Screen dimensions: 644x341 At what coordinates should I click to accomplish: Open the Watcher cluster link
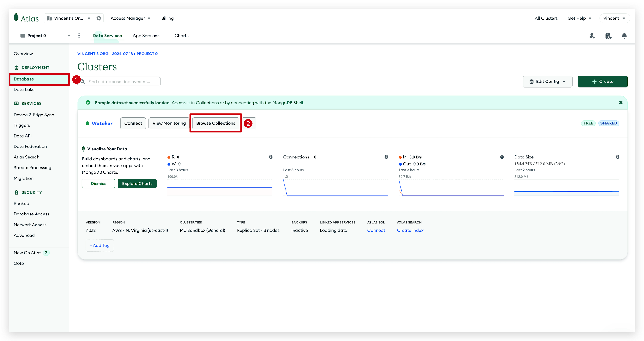point(102,123)
